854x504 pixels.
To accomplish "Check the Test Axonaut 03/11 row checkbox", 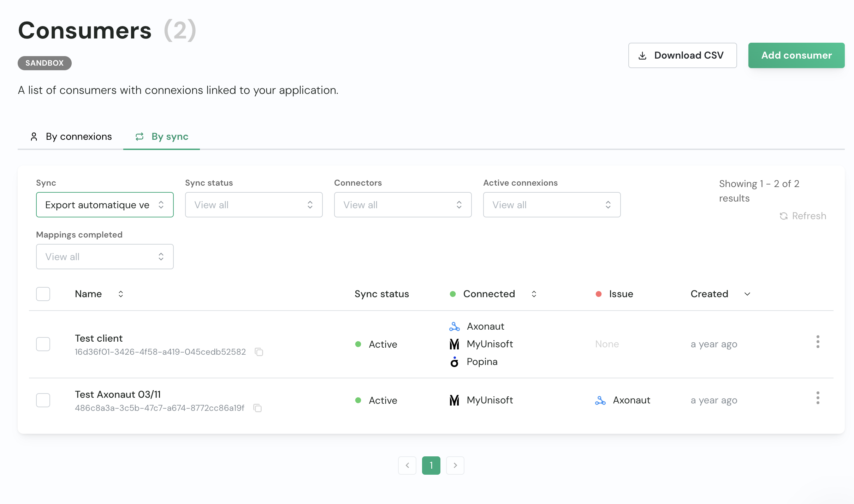I will pos(43,400).
